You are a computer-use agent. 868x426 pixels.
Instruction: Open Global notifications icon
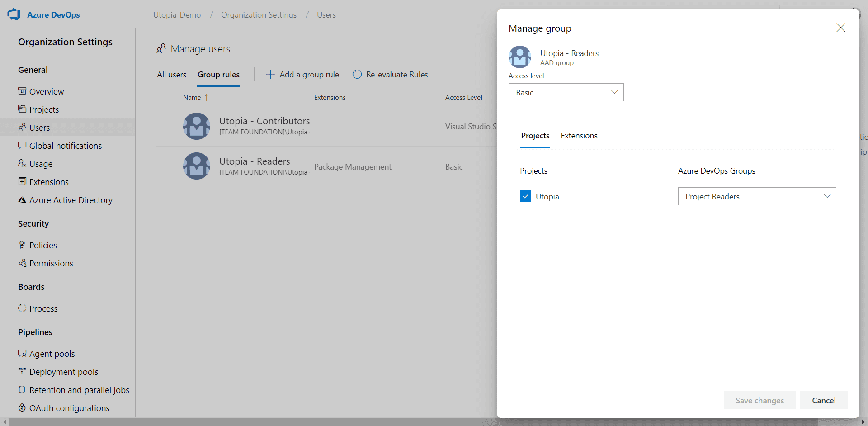pos(22,145)
